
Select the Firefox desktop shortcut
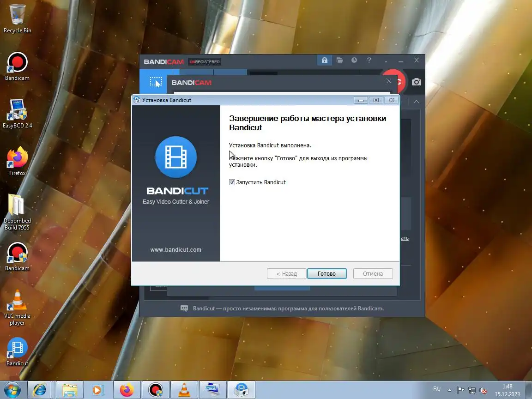pyautogui.click(x=17, y=162)
